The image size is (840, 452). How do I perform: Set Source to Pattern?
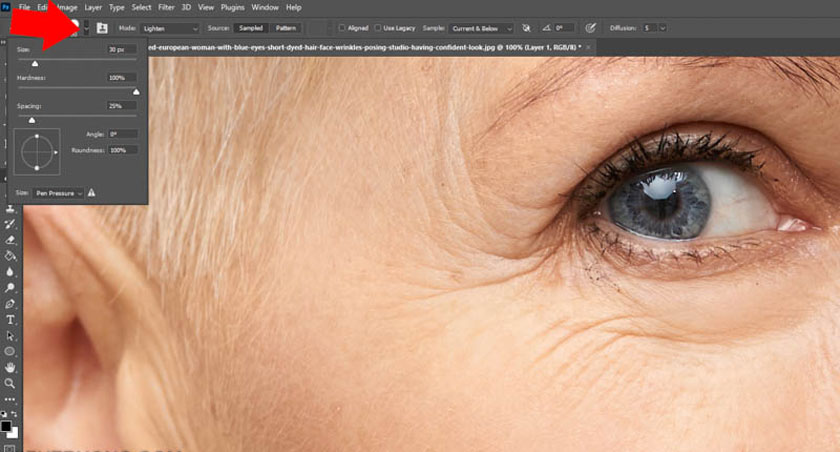[x=285, y=28]
